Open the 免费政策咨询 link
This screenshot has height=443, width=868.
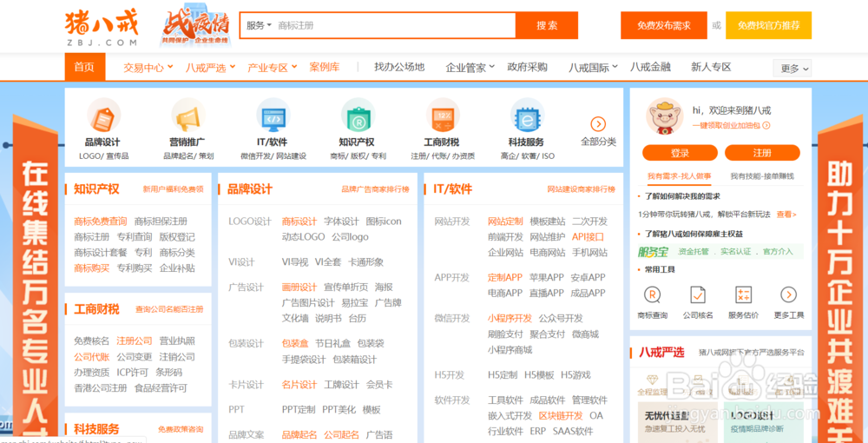[181, 429]
